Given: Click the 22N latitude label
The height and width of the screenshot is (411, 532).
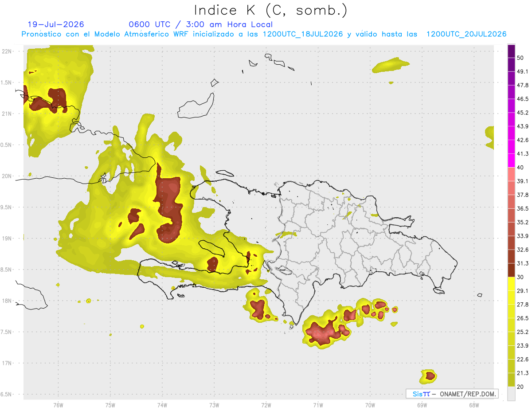Looking at the screenshot, I should pos(7,51).
